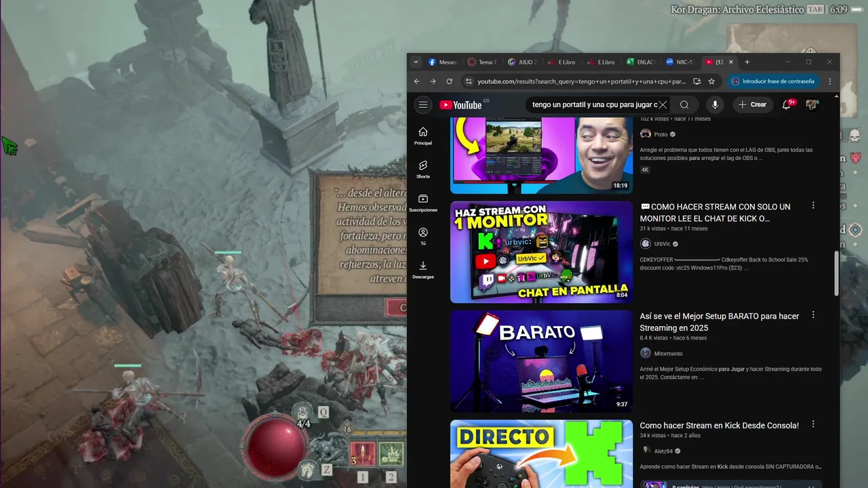The image size is (868, 488).
Task: Play the DIRECTO Kick console thumbnail
Action: click(541, 453)
